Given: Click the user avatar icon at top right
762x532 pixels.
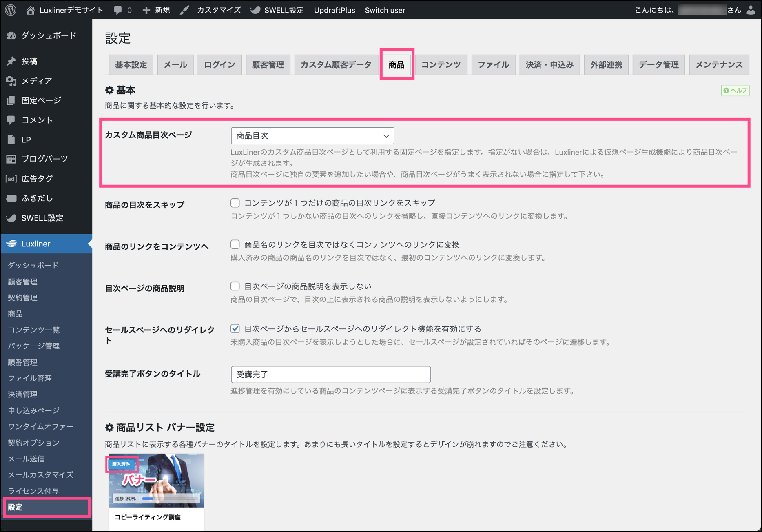Looking at the screenshot, I should click(x=751, y=10).
